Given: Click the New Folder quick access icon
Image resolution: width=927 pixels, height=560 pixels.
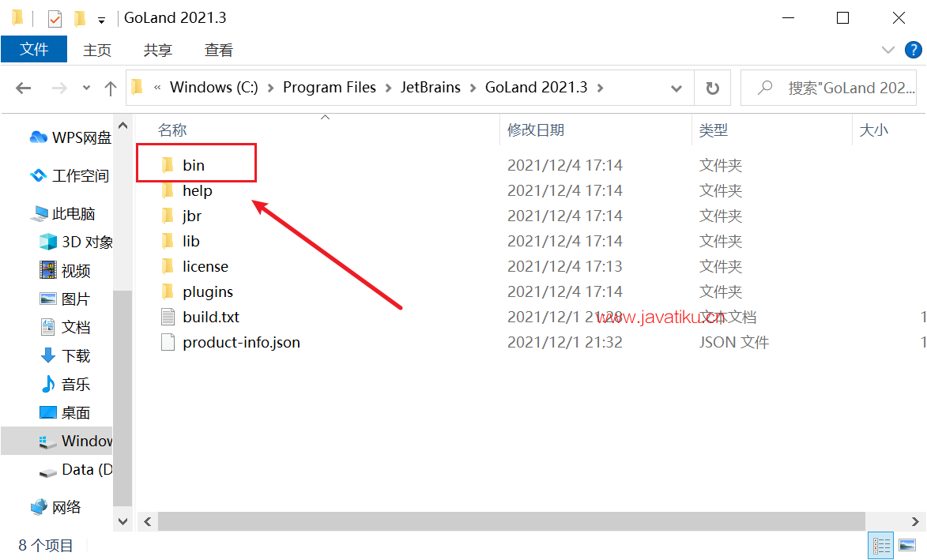Looking at the screenshot, I should [80, 18].
